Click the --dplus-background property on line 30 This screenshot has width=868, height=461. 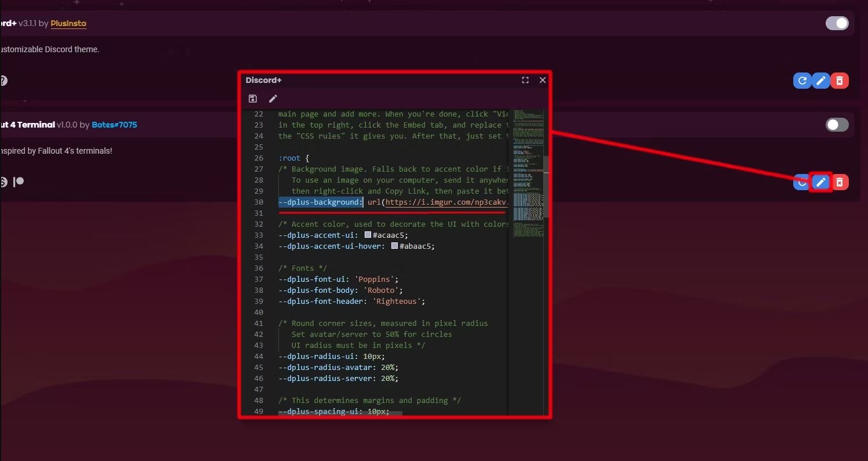click(321, 202)
